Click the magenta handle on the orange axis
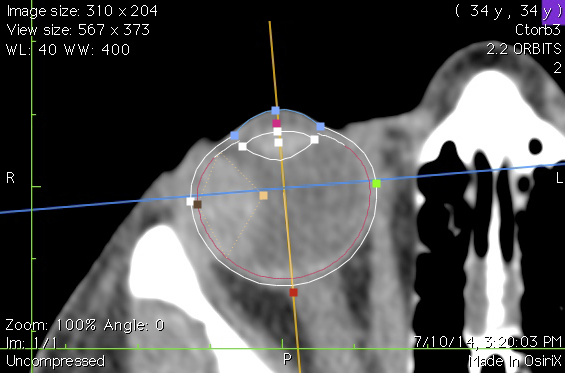This screenshot has width=565, height=373. [276, 123]
